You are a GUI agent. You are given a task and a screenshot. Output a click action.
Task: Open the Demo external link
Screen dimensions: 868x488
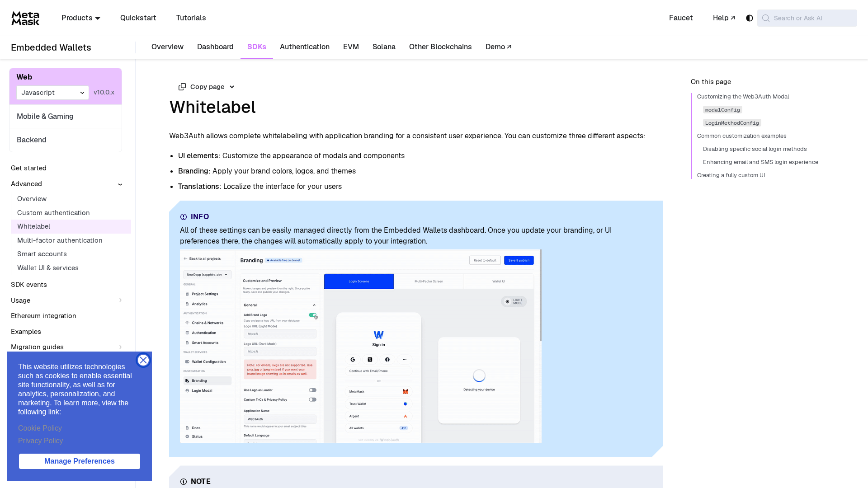coord(499,47)
